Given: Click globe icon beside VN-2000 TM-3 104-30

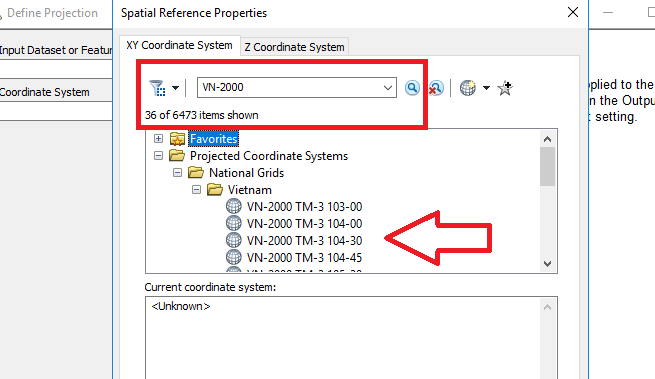Looking at the screenshot, I should (x=234, y=240).
